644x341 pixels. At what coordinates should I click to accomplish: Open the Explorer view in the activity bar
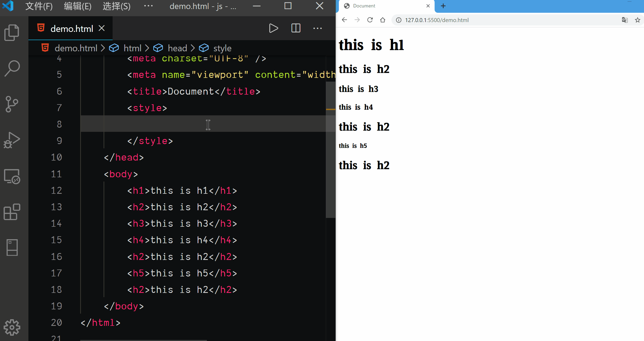click(12, 33)
